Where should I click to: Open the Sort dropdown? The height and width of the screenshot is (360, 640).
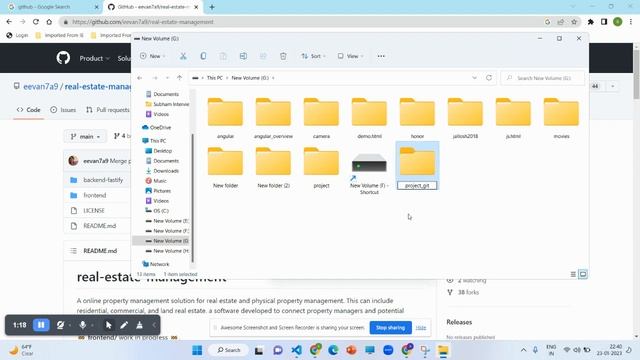pyautogui.click(x=313, y=56)
